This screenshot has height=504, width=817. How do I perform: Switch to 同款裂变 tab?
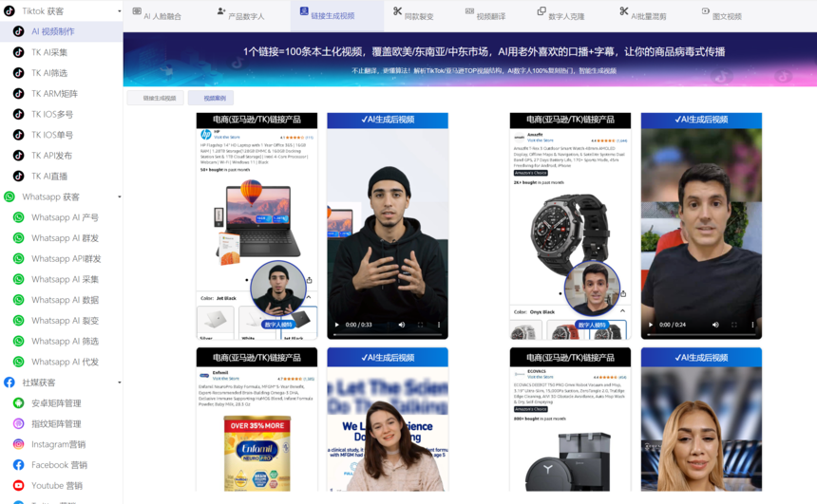[x=413, y=15]
